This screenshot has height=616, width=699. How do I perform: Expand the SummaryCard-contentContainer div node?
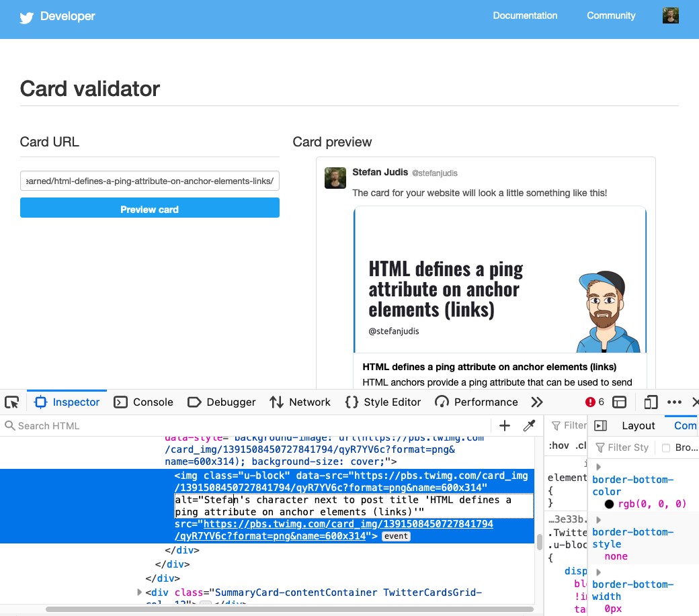pyautogui.click(x=140, y=592)
